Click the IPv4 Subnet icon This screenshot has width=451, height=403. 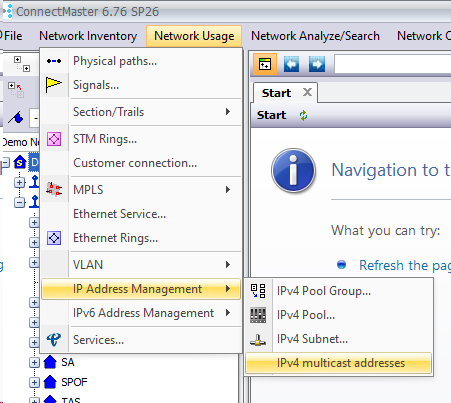click(x=258, y=340)
